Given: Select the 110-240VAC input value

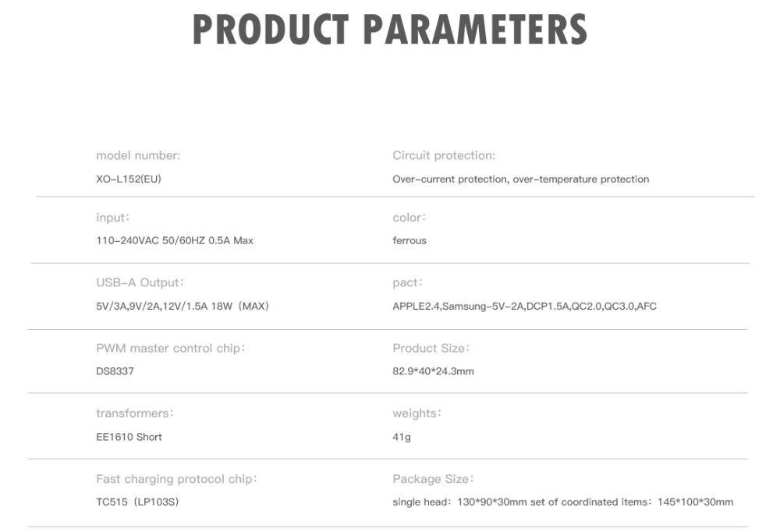Looking at the screenshot, I should pyautogui.click(x=175, y=240).
